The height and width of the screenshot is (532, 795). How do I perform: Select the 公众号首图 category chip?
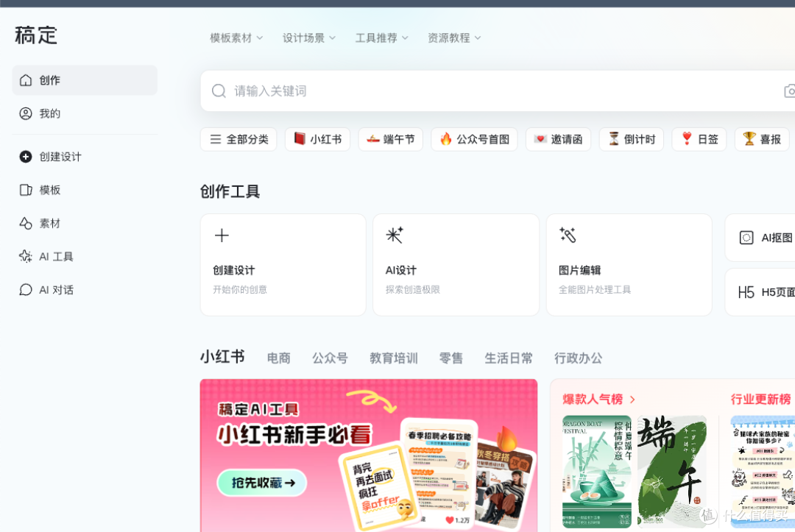point(474,139)
